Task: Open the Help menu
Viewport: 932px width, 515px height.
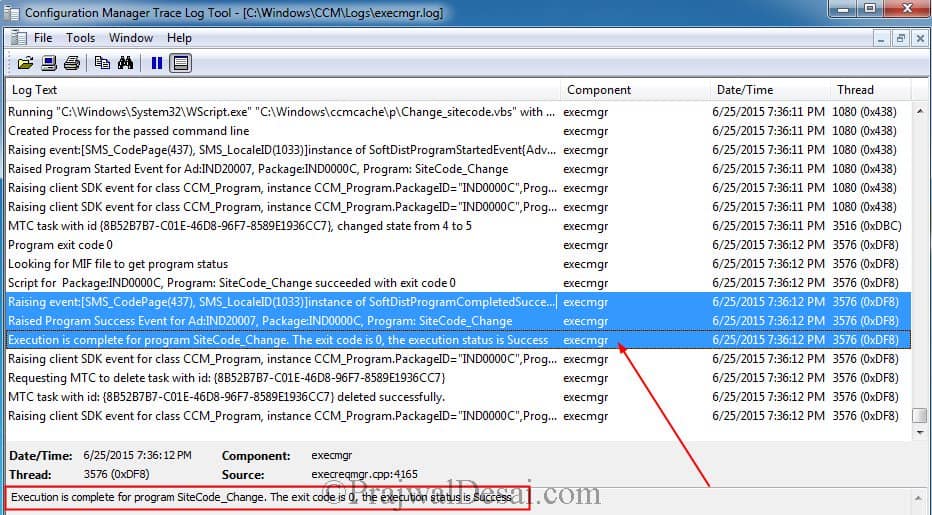Action: click(x=179, y=38)
